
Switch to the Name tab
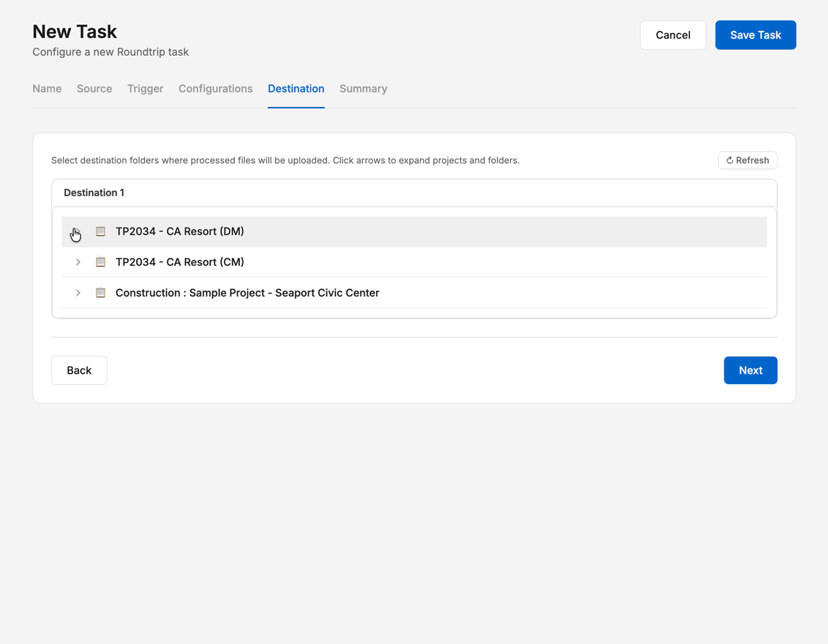tap(47, 89)
